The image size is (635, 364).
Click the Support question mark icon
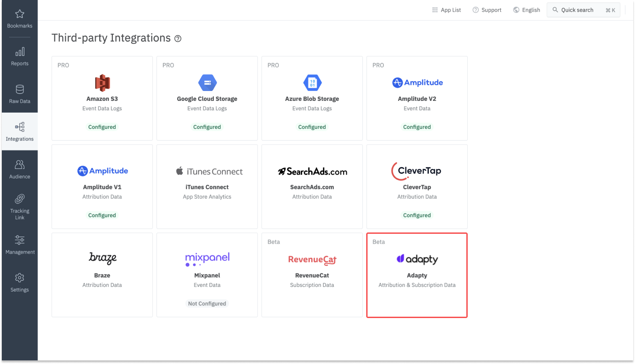pos(475,10)
